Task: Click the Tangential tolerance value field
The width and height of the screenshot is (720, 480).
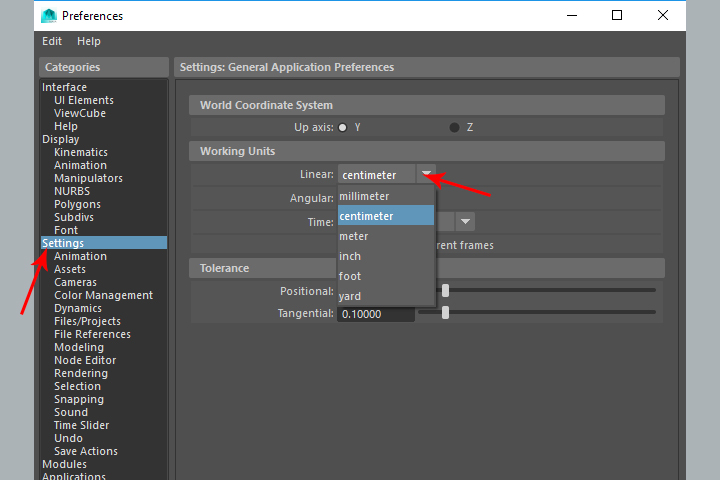Action: 376,314
